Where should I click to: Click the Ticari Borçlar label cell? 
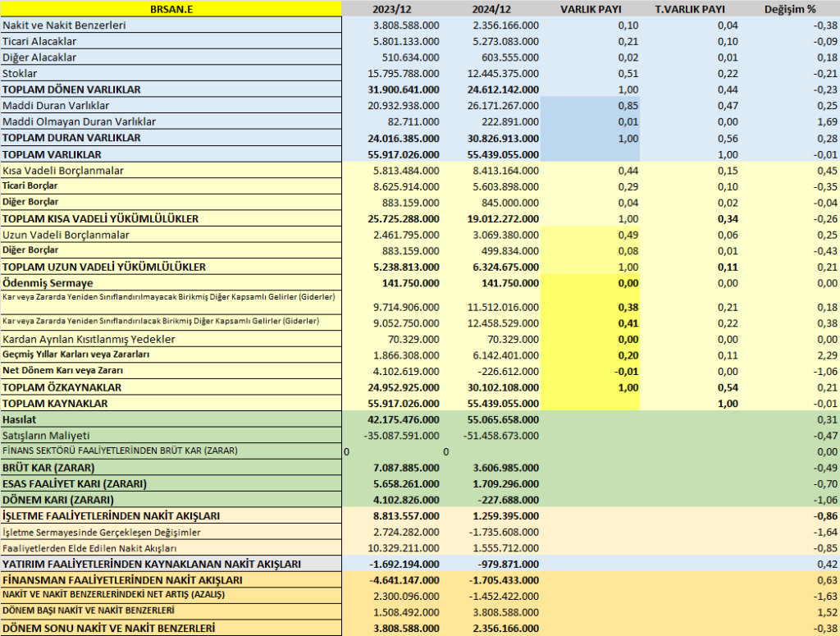(x=171, y=186)
